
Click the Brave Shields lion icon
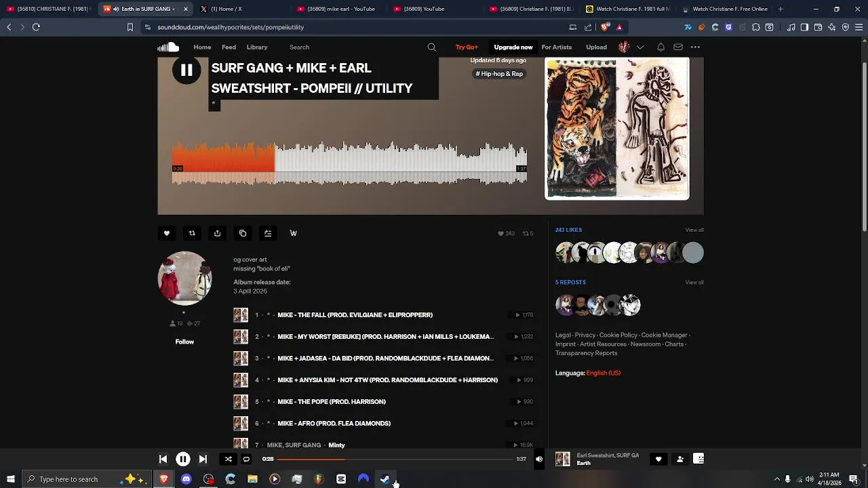(x=605, y=27)
